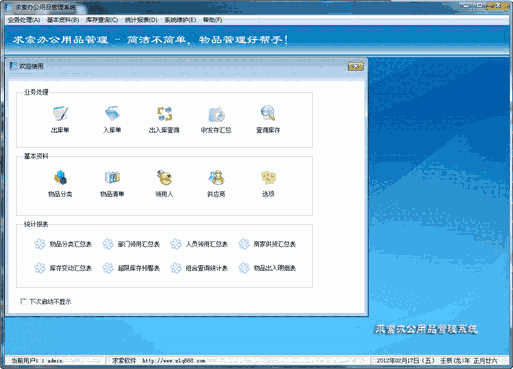Open the 系统维护(E) menu
This screenshot has width=513, height=369.
pyautogui.click(x=180, y=20)
